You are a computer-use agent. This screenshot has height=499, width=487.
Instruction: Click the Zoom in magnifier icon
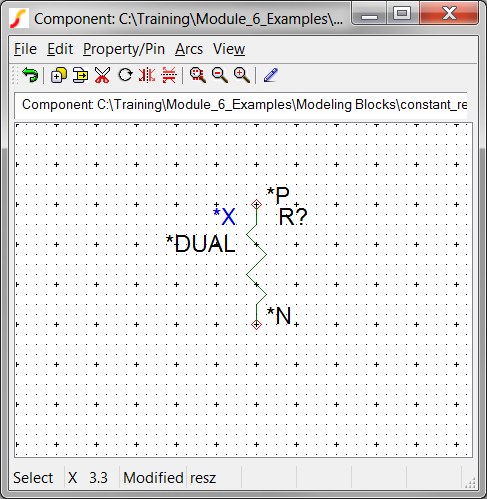click(242, 75)
